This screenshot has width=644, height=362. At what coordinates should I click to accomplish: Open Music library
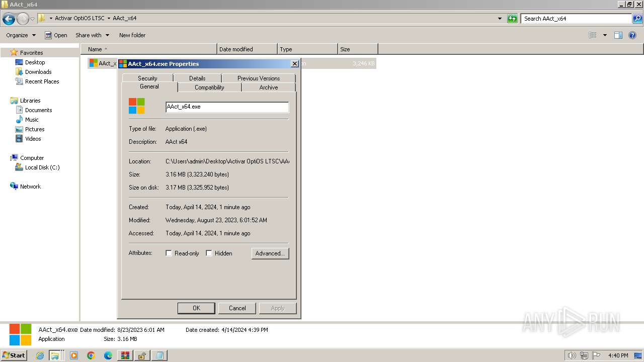coord(32,120)
